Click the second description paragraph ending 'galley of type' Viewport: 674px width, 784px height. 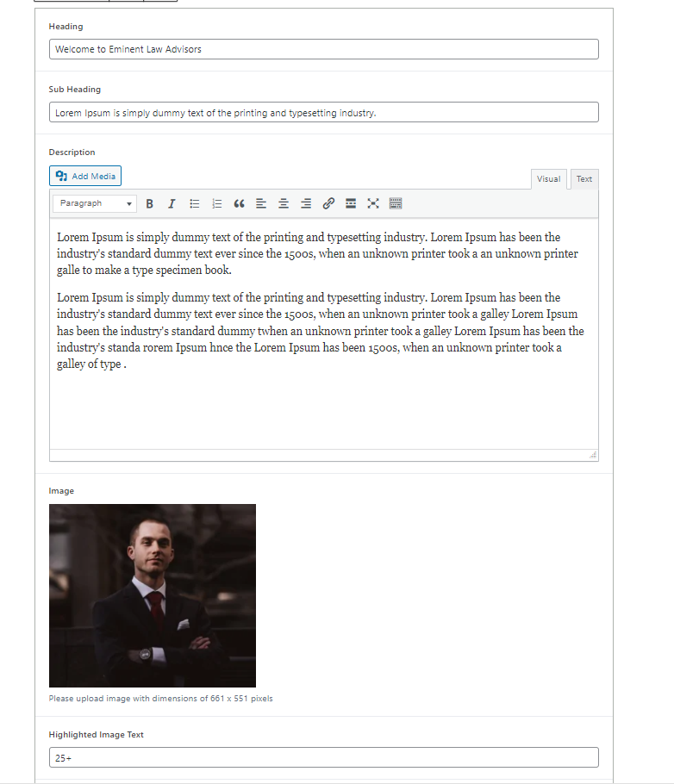click(x=321, y=331)
